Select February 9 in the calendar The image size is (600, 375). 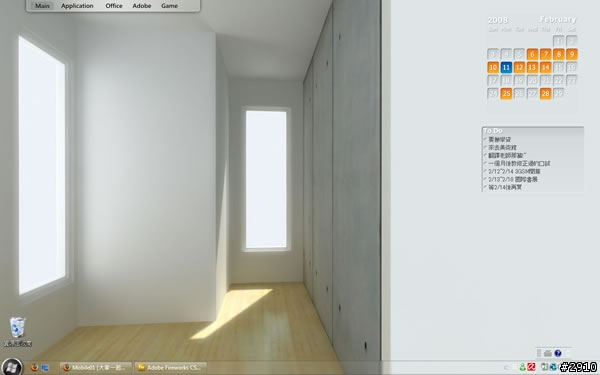click(x=572, y=54)
